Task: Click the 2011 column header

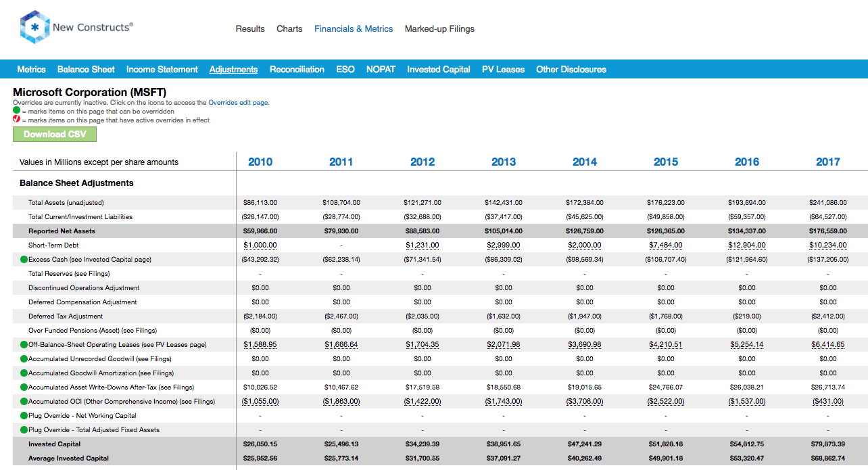Action: point(341,162)
